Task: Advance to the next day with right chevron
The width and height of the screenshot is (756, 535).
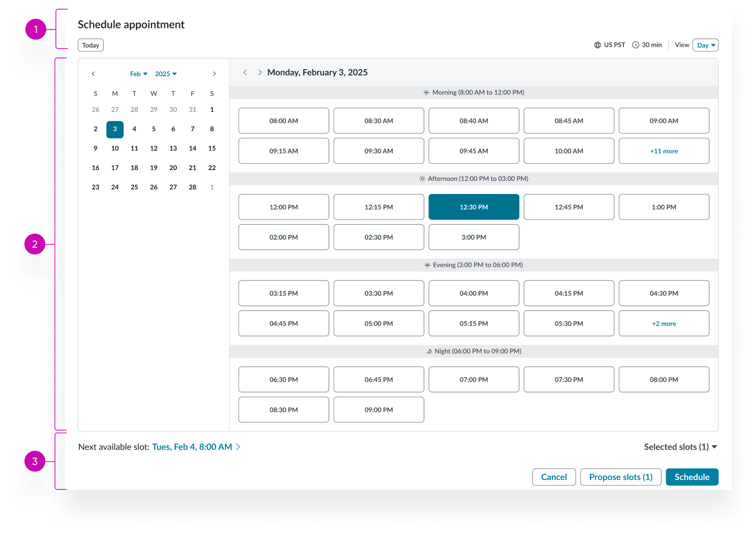Action: (x=260, y=72)
